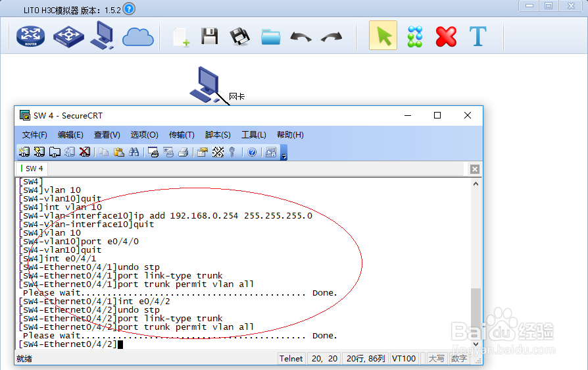This screenshot has width=588, height=370.
Task: Open the 脚本(S) menu
Action: [x=218, y=135]
